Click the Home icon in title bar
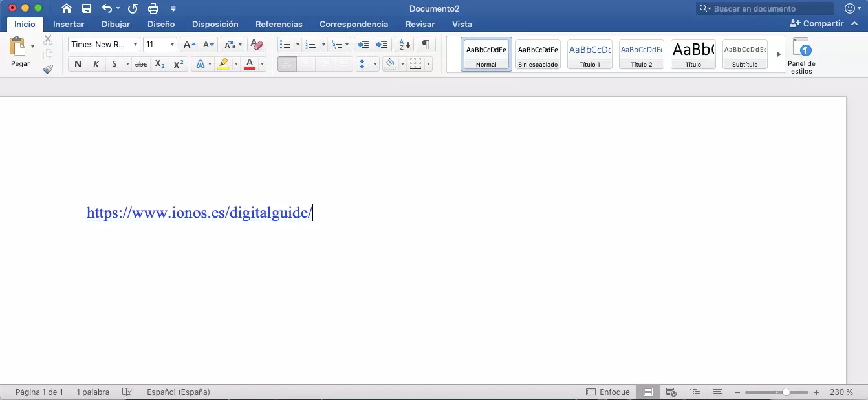This screenshot has height=400, width=868. pos(67,8)
